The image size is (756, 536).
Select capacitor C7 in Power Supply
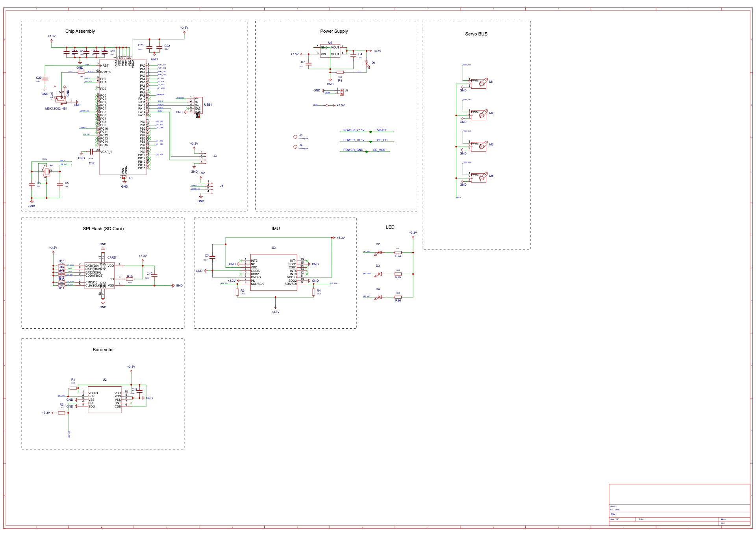pyautogui.click(x=309, y=64)
